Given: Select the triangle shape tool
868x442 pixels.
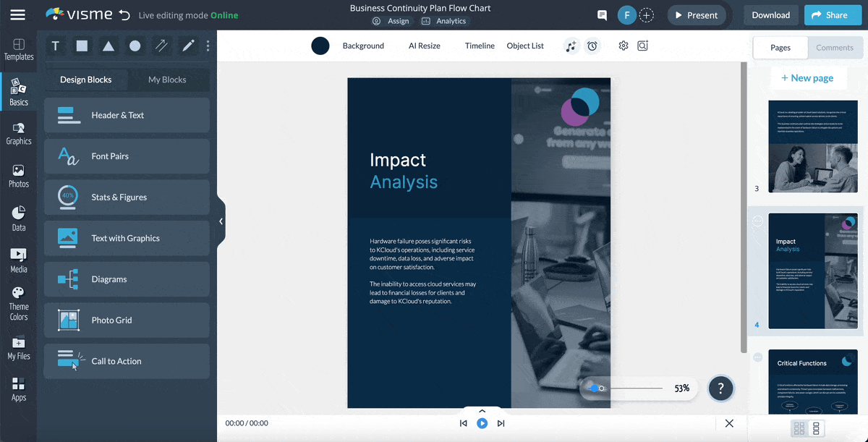Looking at the screenshot, I should pos(108,46).
